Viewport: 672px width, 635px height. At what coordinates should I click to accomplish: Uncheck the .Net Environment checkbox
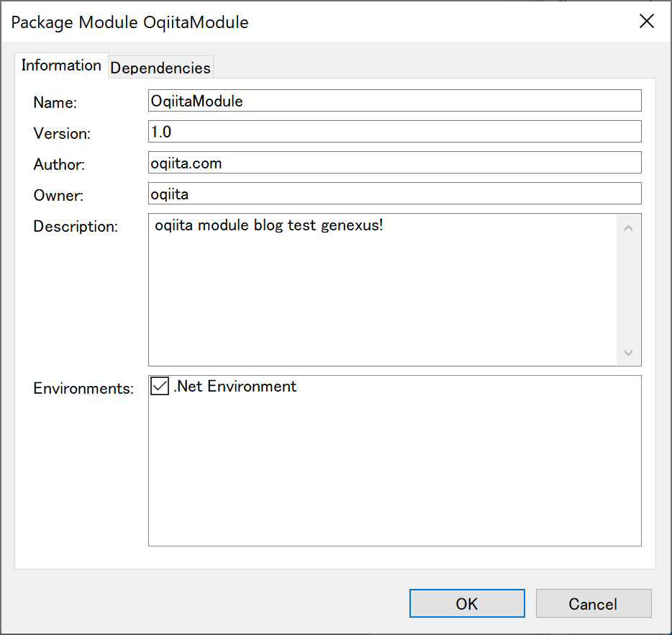tap(160, 386)
